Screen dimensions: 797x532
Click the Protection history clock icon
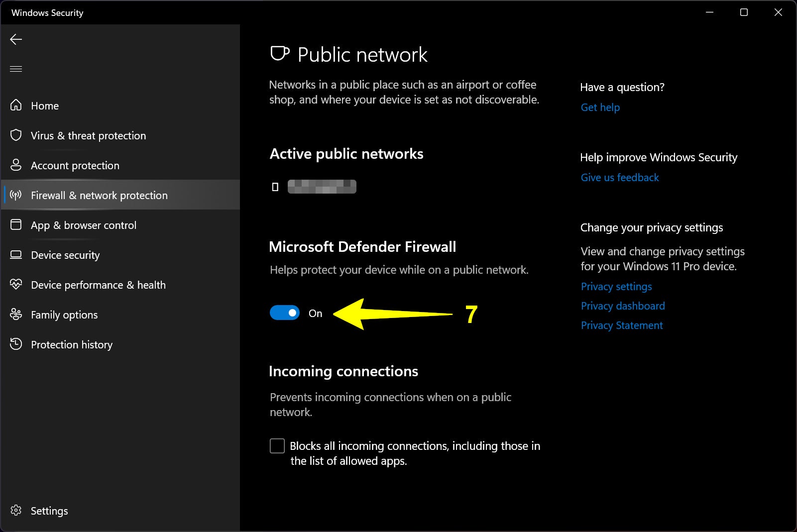click(x=15, y=344)
